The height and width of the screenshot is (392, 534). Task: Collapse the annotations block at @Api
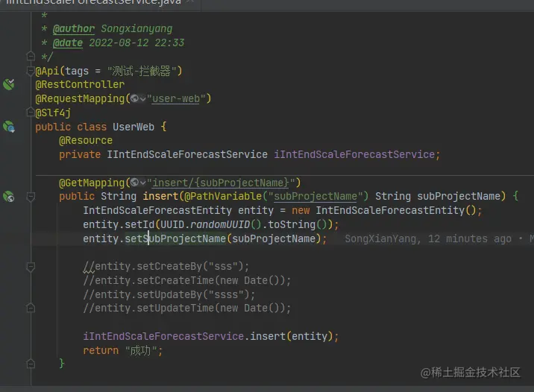tap(30, 71)
